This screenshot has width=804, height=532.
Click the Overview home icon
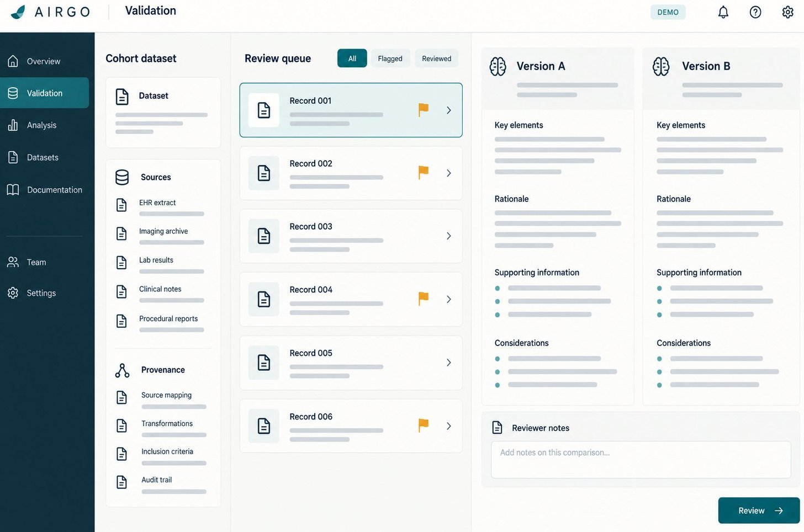pyautogui.click(x=13, y=61)
